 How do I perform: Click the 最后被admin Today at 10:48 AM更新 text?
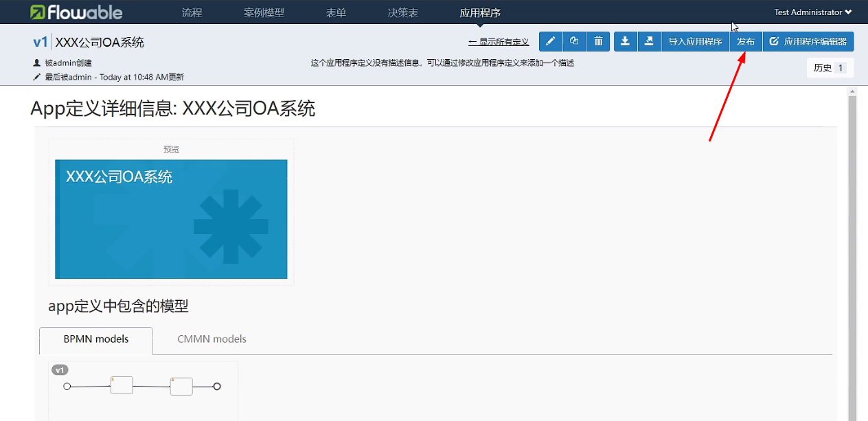(x=114, y=77)
